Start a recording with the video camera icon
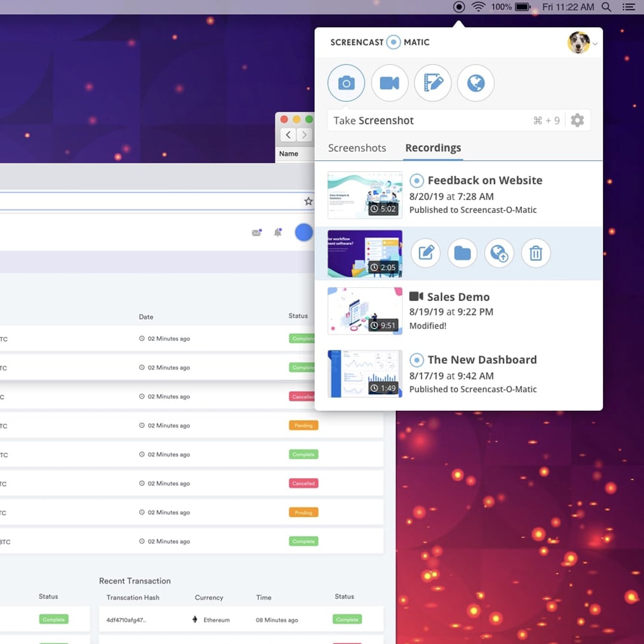This screenshot has width=644, height=644. 389,83
